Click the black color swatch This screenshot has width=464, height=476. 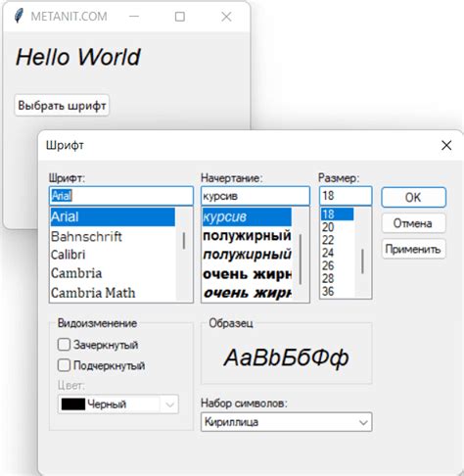click(x=73, y=405)
